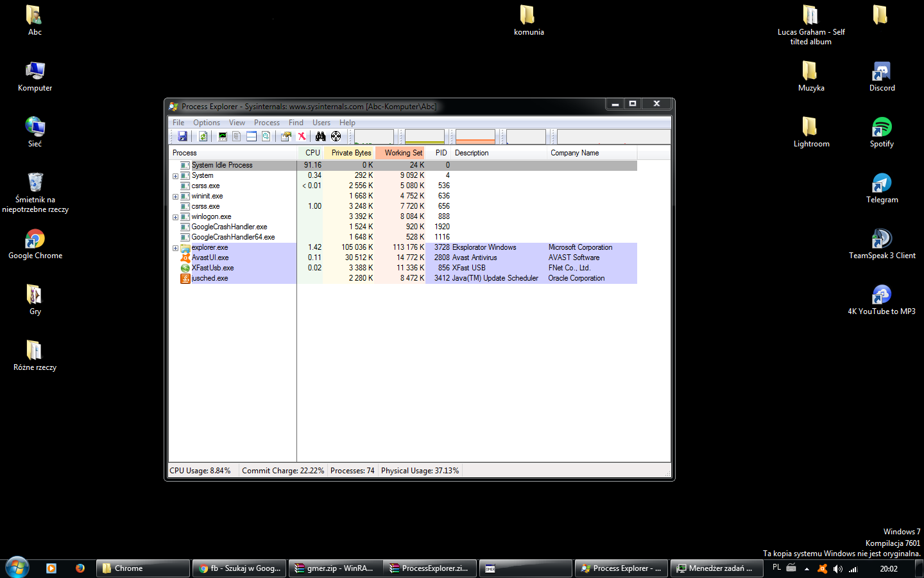Click the CPU usage history mini graph

374,136
